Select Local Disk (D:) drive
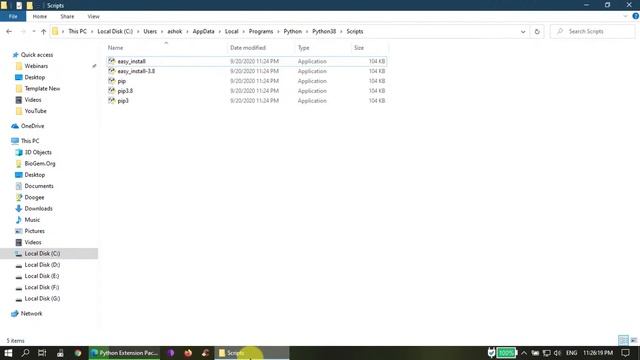Screen dimensions: 640x360 42,265
